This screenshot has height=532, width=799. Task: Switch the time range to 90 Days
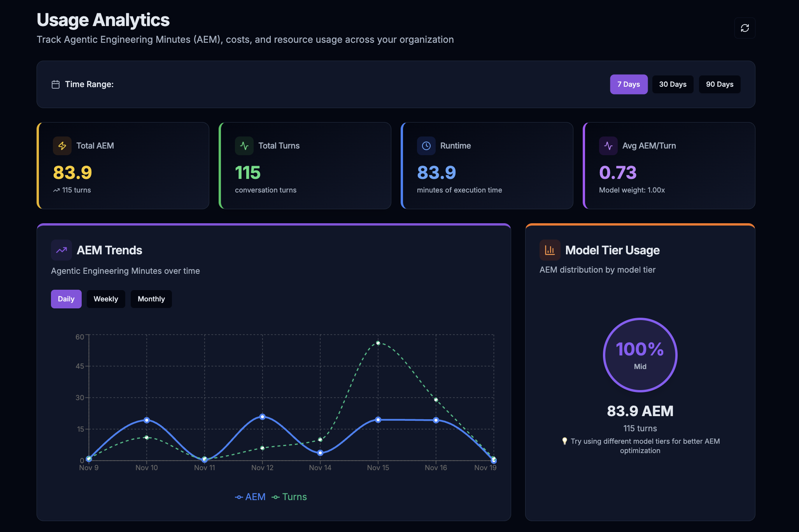pyautogui.click(x=719, y=84)
